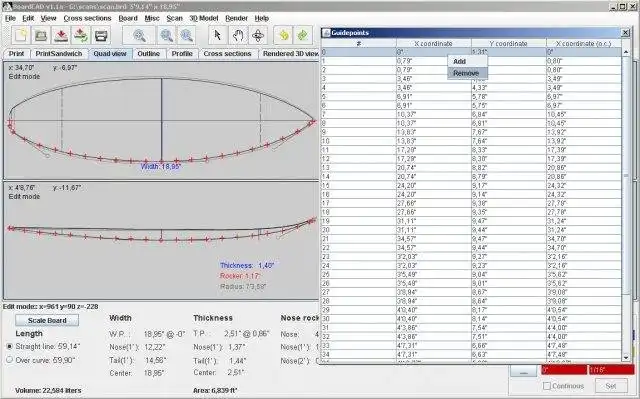The width and height of the screenshot is (640, 399).
Task: Click the yellow Undo arrow icon
Action: 283,35
